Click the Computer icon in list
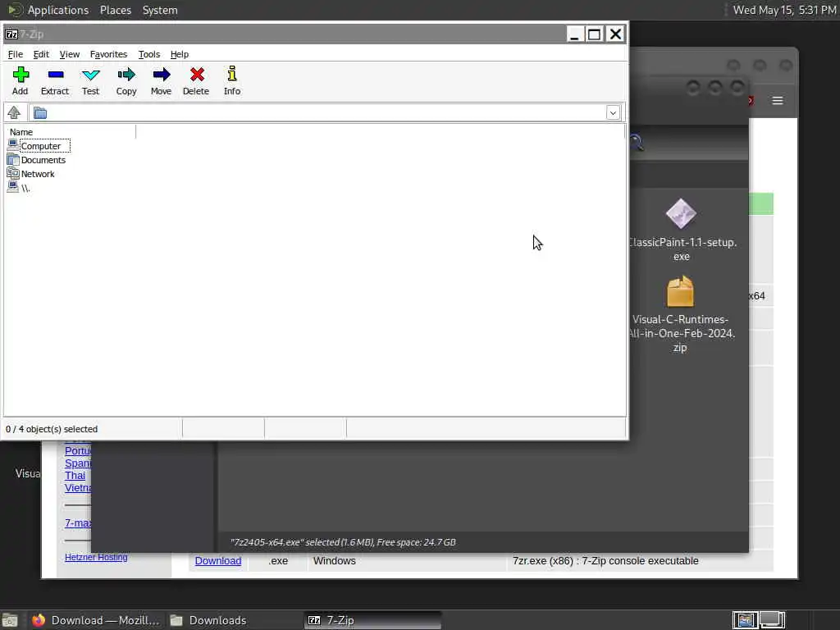Screen dimensions: 840x630 (x=13, y=145)
